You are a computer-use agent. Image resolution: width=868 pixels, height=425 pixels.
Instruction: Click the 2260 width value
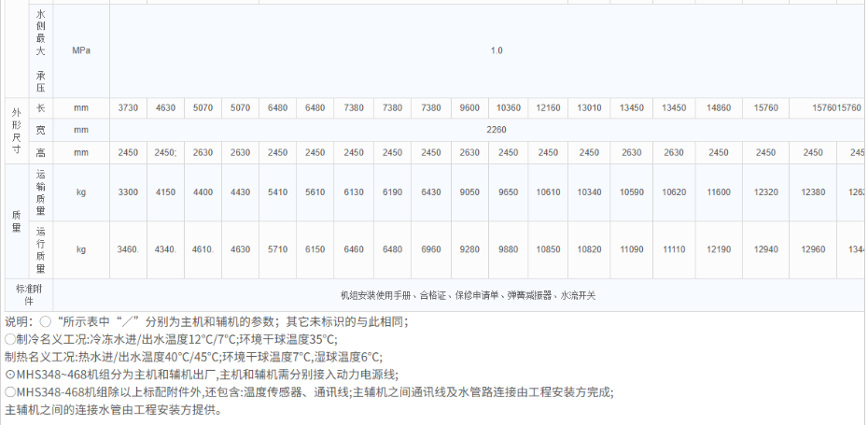click(x=497, y=130)
